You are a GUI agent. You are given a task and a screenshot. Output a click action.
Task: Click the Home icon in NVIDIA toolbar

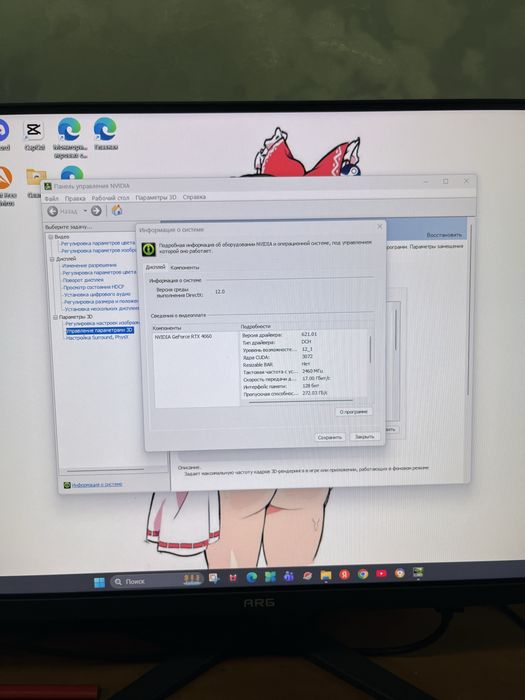[x=117, y=210]
